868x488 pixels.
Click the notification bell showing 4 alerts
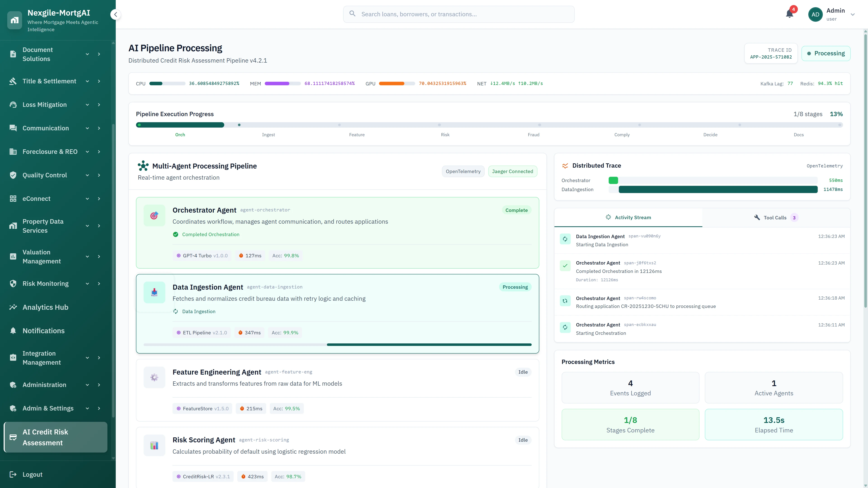point(789,14)
